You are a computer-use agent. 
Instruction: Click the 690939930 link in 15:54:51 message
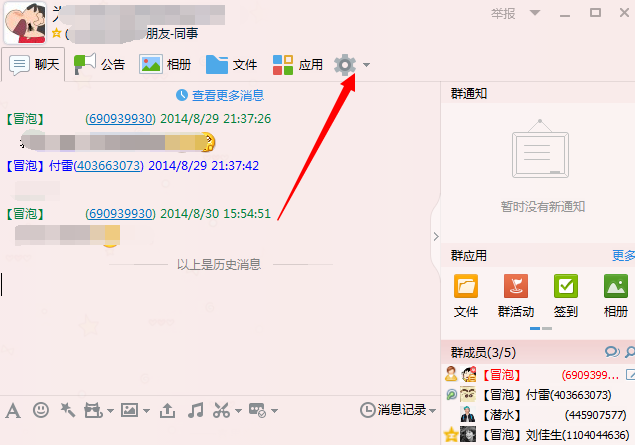pyautogui.click(x=120, y=213)
